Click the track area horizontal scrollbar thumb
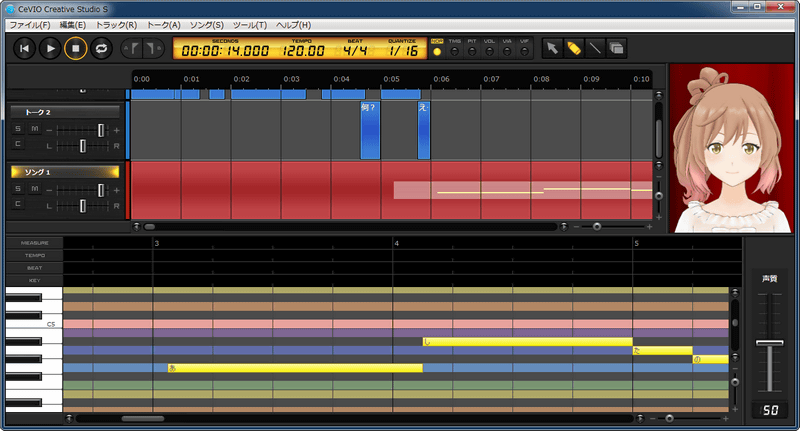This screenshot has height=431, width=800. coord(149,226)
